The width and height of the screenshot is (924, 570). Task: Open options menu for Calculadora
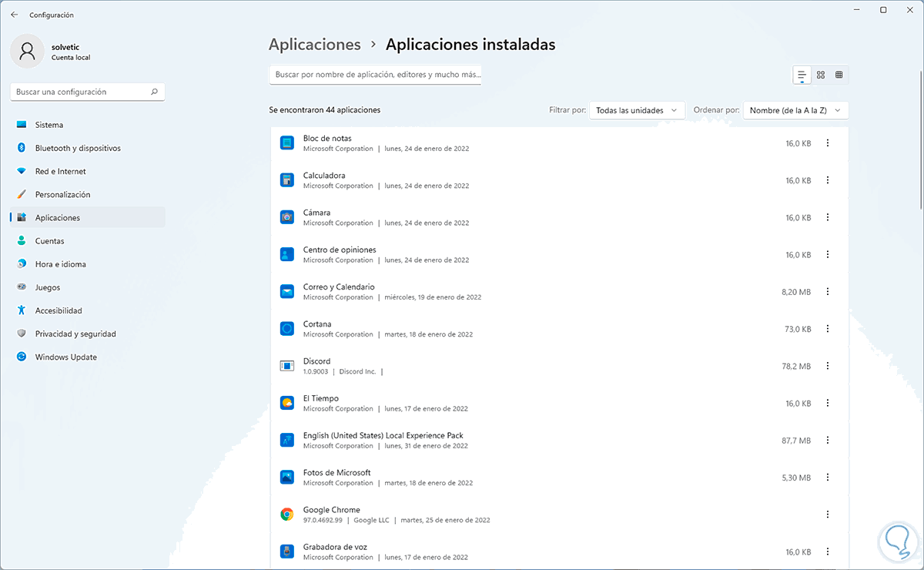click(x=828, y=180)
